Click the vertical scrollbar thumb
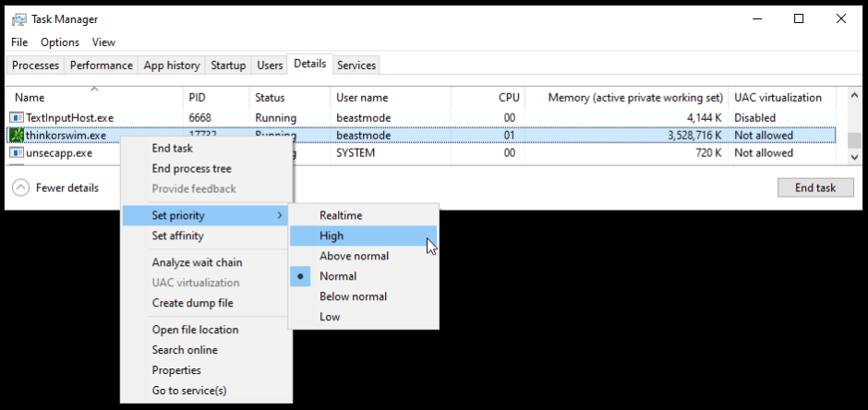Image resolution: width=868 pixels, height=410 pixels. [x=854, y=140]
